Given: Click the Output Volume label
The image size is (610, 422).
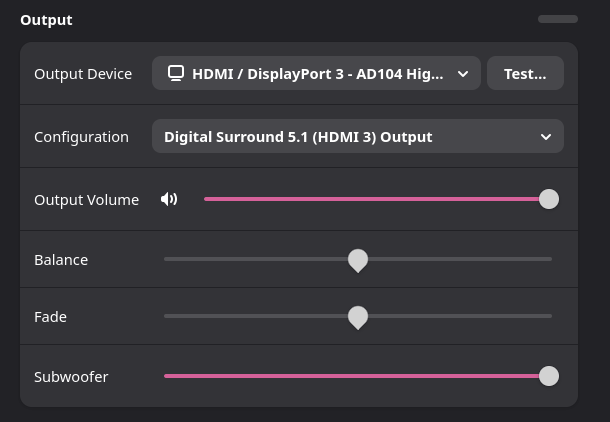Looking at the screenshot, I should [x=86, y=199].
